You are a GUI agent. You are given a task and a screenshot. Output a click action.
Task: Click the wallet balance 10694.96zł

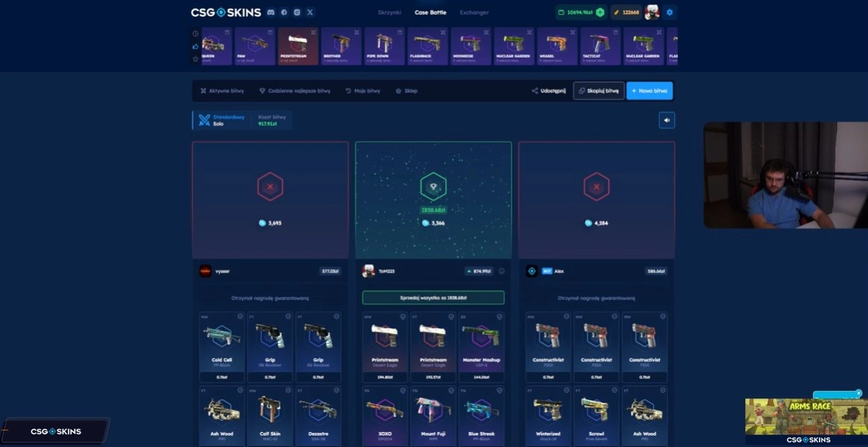tap(580, 12)
